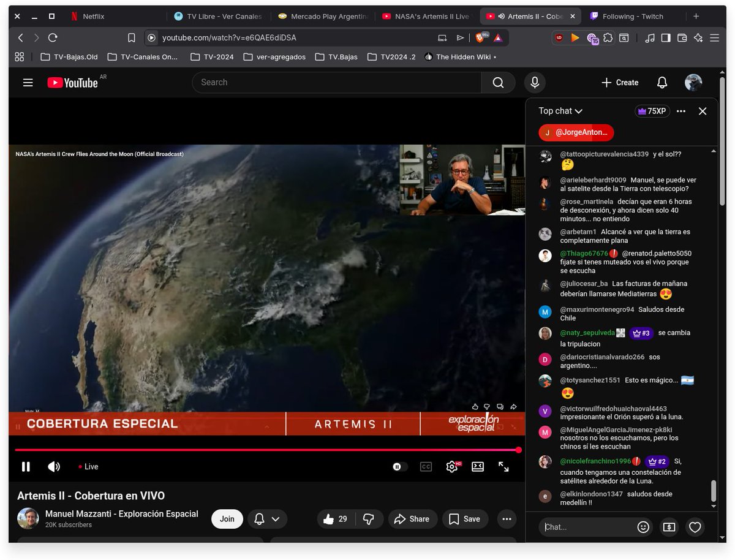Open Brave Wallet icon

point(682,38)
